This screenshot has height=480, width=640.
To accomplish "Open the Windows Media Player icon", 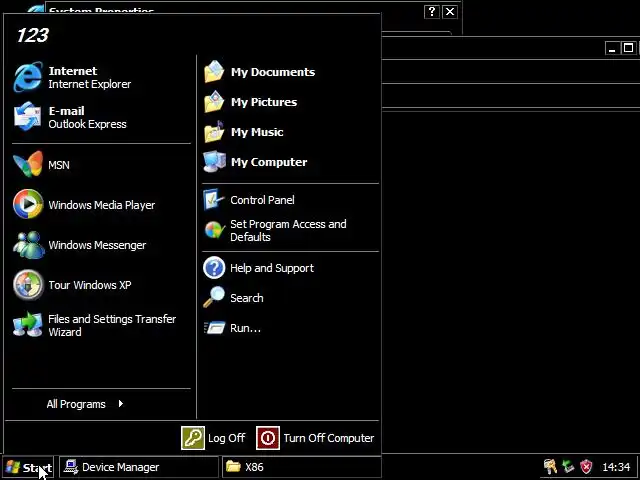I will coord(28,204).
